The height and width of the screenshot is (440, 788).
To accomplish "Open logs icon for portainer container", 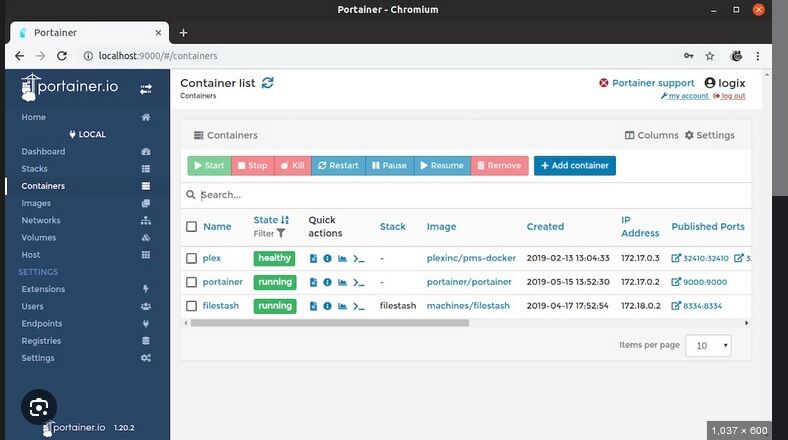I will 313,282.
